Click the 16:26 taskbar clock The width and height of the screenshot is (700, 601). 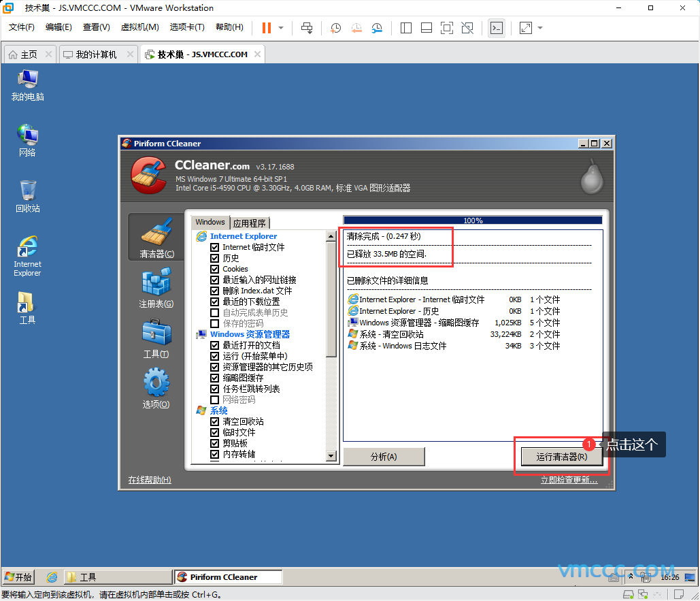669,577
